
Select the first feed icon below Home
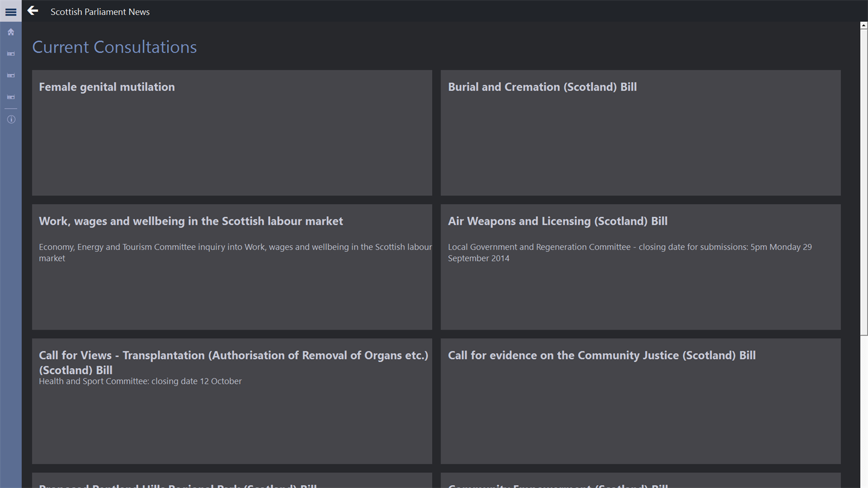click(11, 54)
